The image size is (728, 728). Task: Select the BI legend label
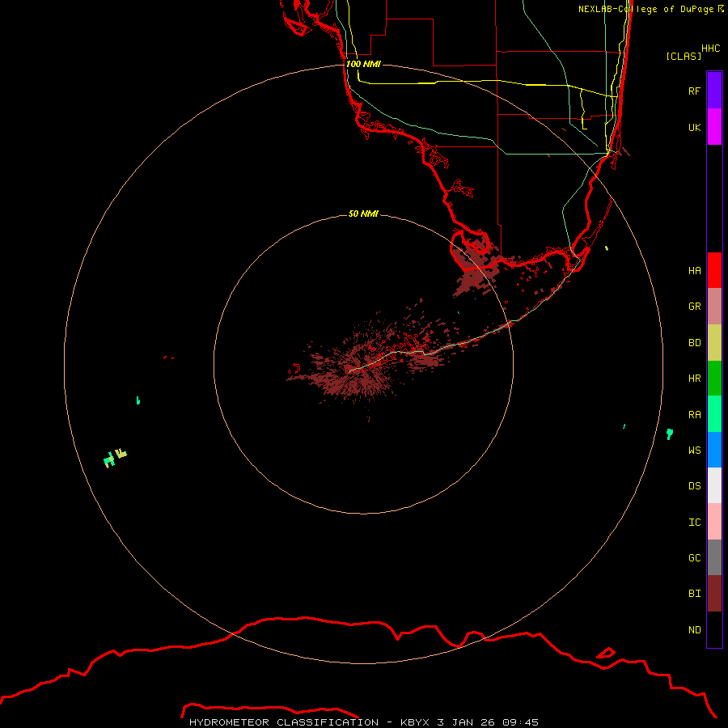694,594
